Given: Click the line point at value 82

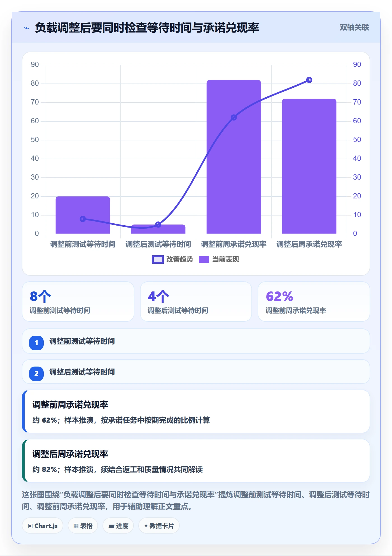Looking at the screenshot, I should (x=309, y=80).
